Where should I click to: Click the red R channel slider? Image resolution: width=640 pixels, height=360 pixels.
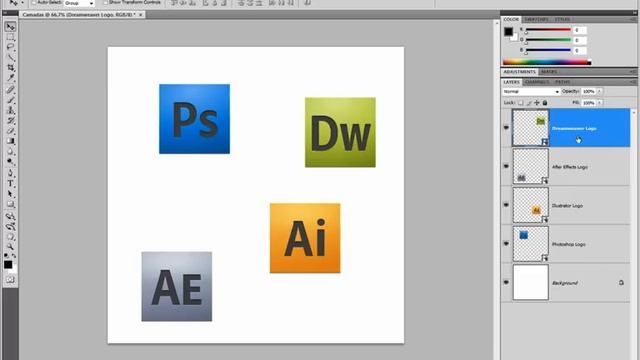548,30
